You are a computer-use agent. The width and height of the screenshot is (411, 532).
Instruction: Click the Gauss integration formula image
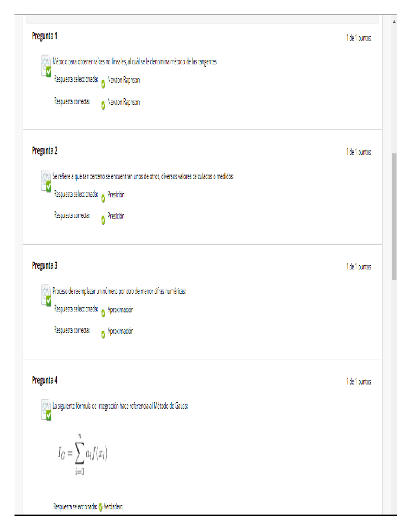coord(84,454)
